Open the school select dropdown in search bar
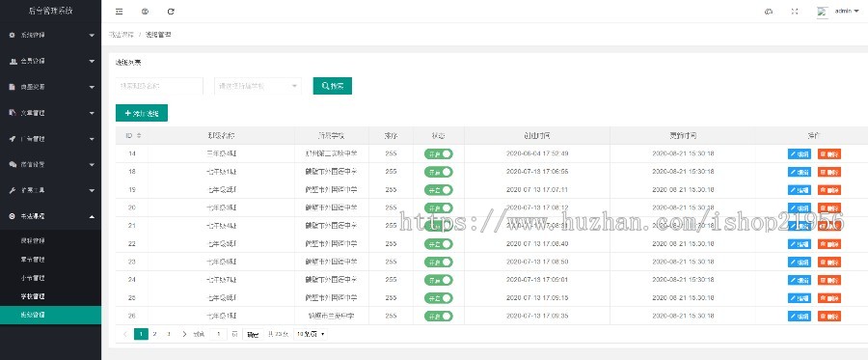Image resolution: width=868 pixels, height=360 pixels. pyautogui.click(x=258, y=86)
